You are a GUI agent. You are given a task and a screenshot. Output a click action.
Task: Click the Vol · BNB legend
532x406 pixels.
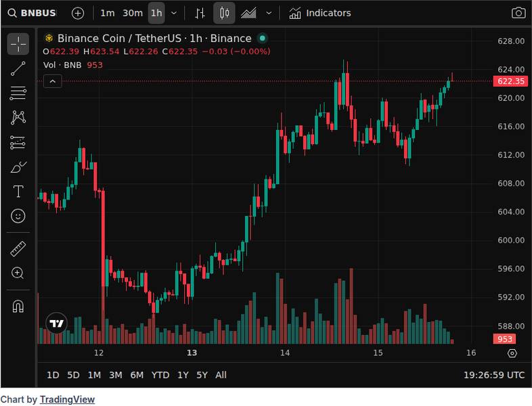[62, 65]
